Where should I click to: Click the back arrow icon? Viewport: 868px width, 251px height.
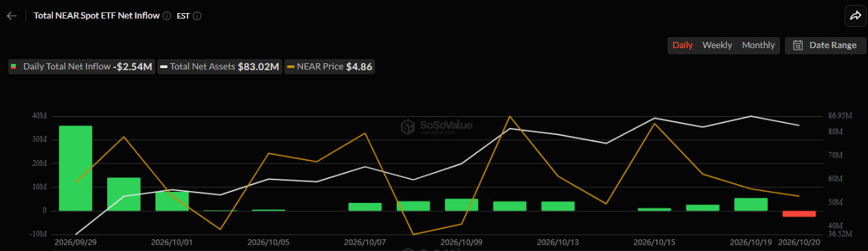pyautogui.click(x=11, y=15)
